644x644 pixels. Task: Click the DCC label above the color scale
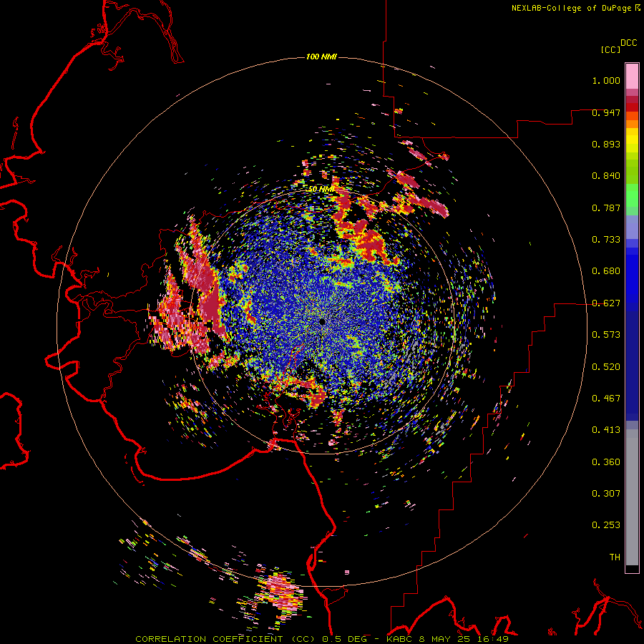pos(628,43)
